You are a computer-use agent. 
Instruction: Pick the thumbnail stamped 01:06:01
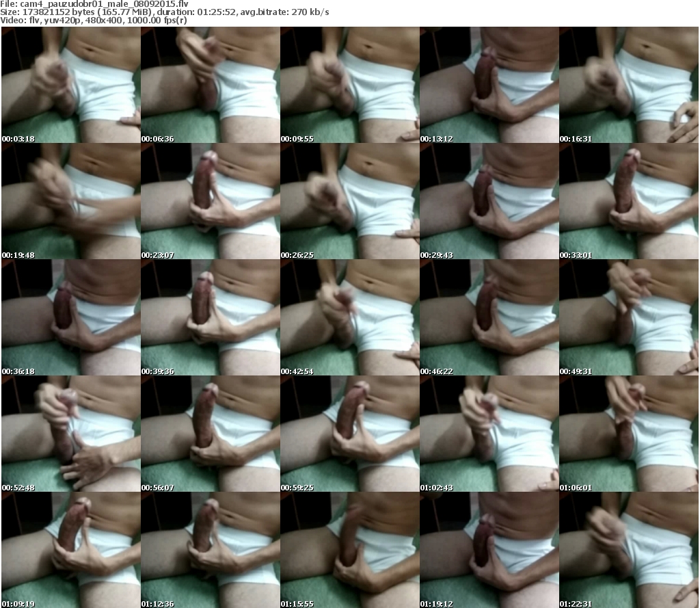click(629, 434)
